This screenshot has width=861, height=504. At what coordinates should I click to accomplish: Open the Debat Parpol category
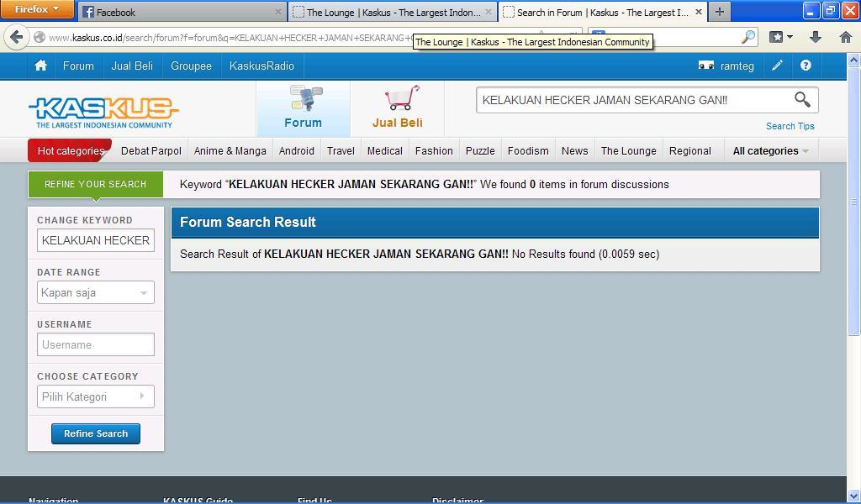point(151,151)
